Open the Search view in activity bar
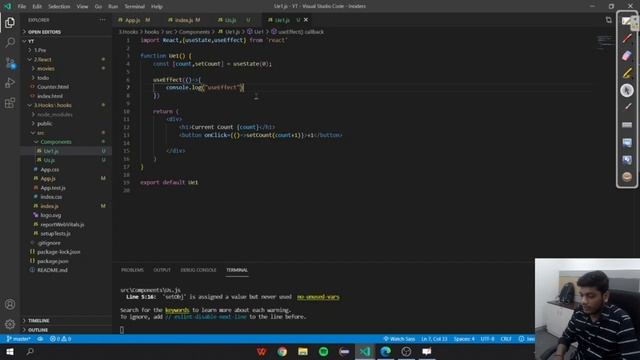The image size is (640, 360). click(10, 42)
